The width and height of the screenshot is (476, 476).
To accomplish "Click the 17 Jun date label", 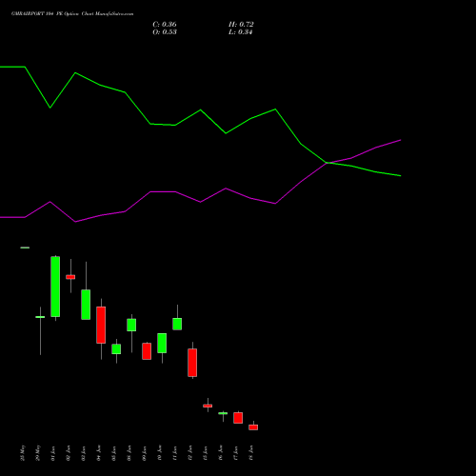I will (236, 453).
